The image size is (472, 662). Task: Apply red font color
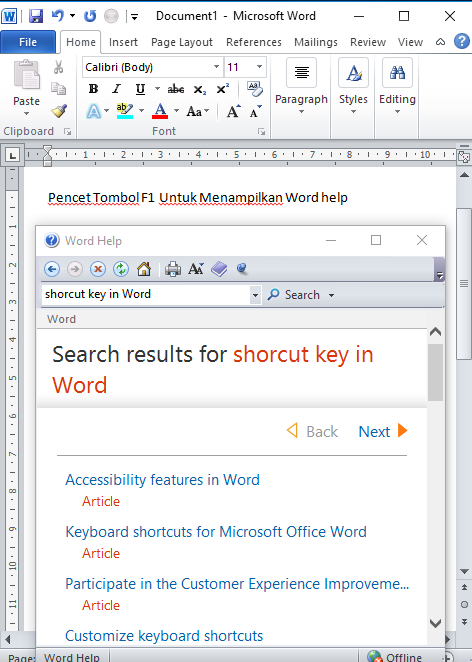pos(160,111)
